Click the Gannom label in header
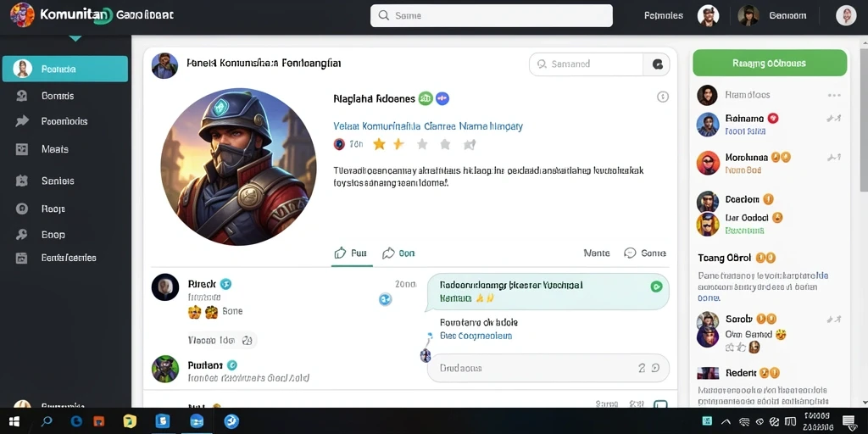Viewport: 868px width, 434px height. (x=787, y=15)
